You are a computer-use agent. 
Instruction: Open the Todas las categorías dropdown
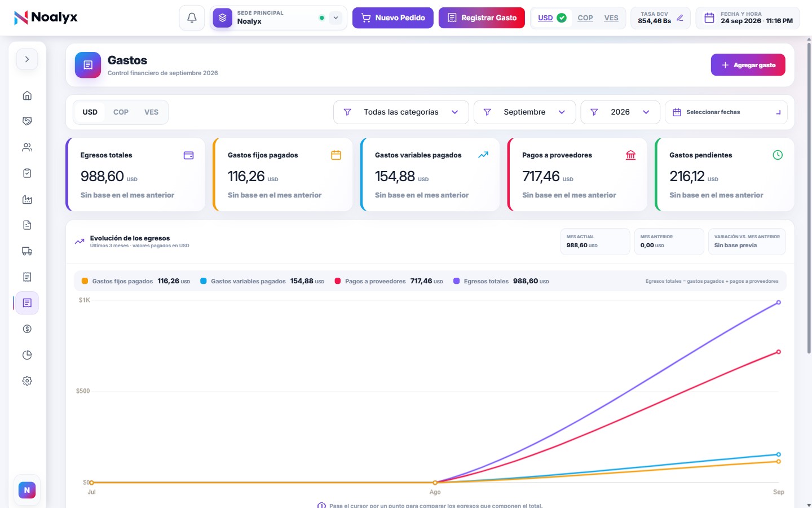click(x=401, y=112)
